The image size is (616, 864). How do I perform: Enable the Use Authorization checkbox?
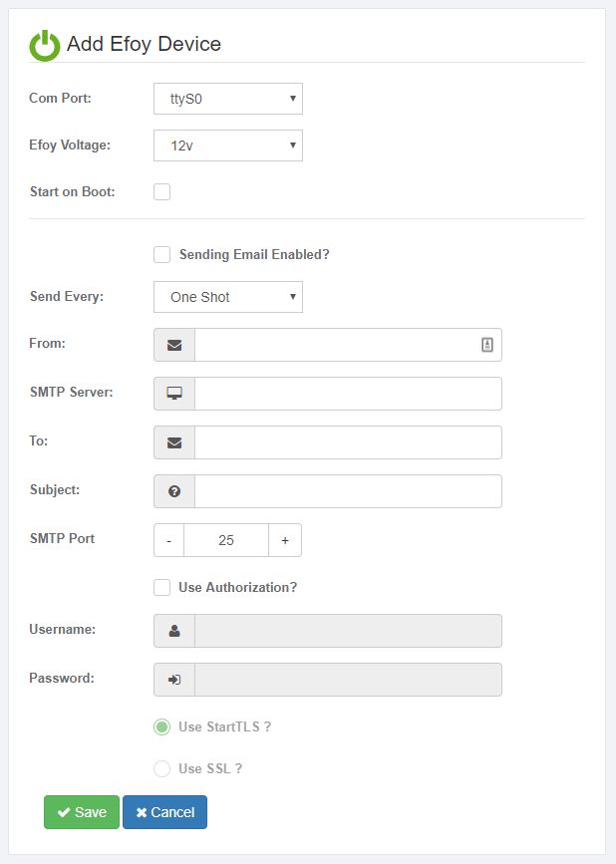161,587
